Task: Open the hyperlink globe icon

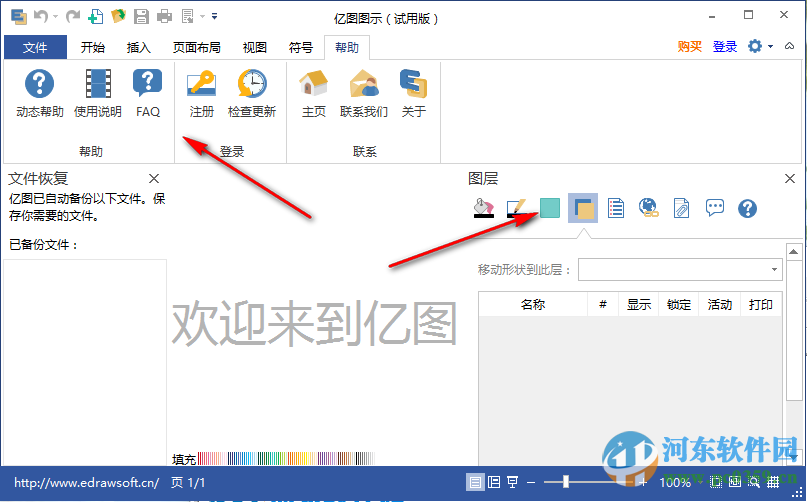Action: pos(648,208)
